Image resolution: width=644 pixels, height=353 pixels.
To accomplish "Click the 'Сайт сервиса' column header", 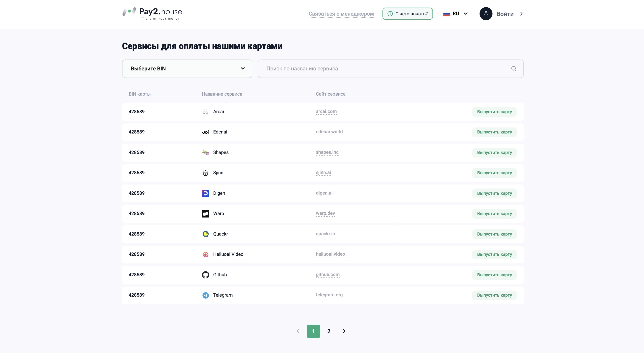I will (330, 94).
